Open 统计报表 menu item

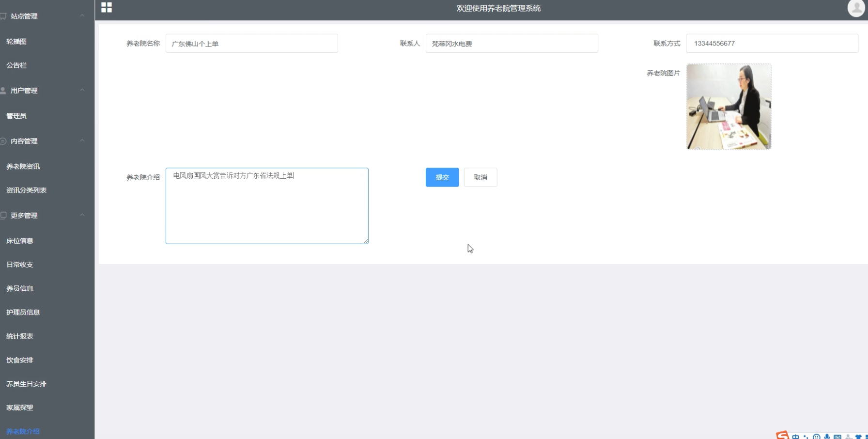(x=20, y=336)
